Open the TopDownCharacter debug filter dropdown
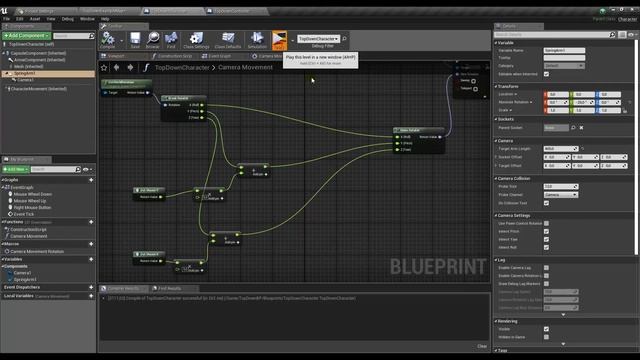 click(x=318, y=39)
